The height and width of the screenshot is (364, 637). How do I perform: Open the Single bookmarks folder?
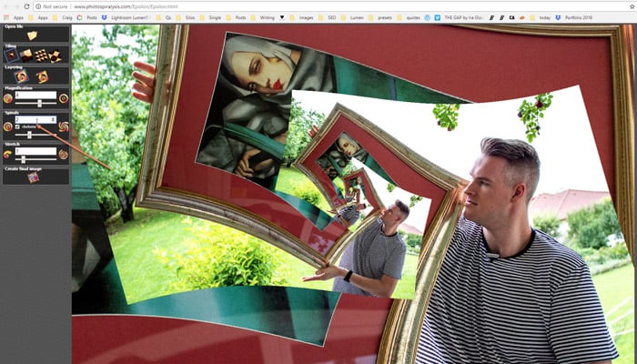tap(210, 18)
